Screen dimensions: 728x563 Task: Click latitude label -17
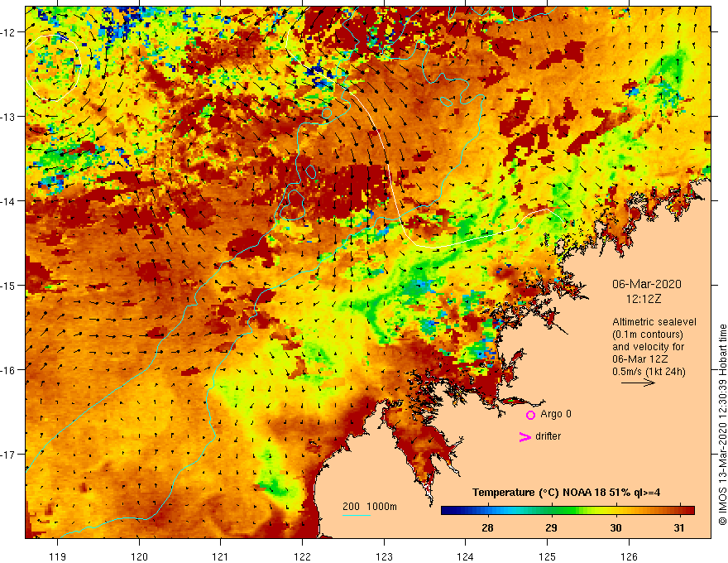coord(8,455)
